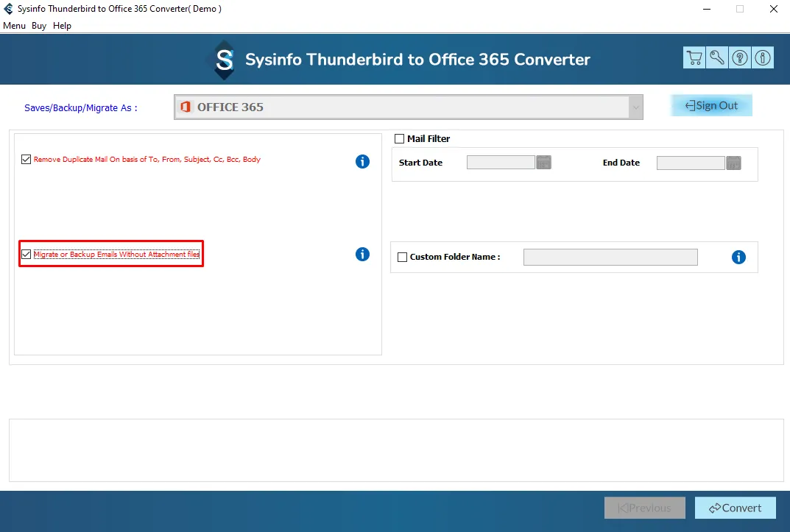Click the Custom Folder Name text field

tap(610, 257)
